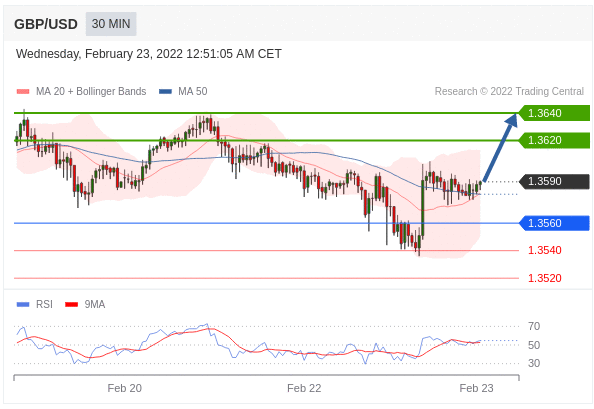Click the red 1.3520 support label
Viewport: 594px width, 409px height.
point(545,278)
